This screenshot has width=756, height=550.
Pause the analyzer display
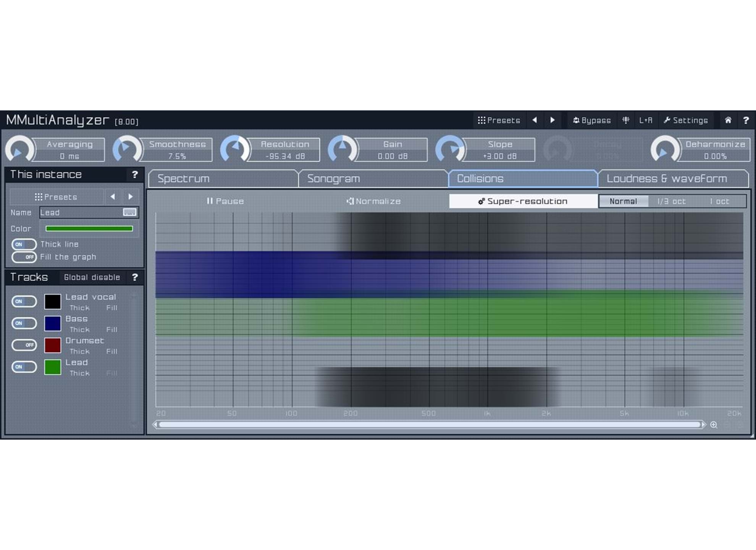click(225, 201)
